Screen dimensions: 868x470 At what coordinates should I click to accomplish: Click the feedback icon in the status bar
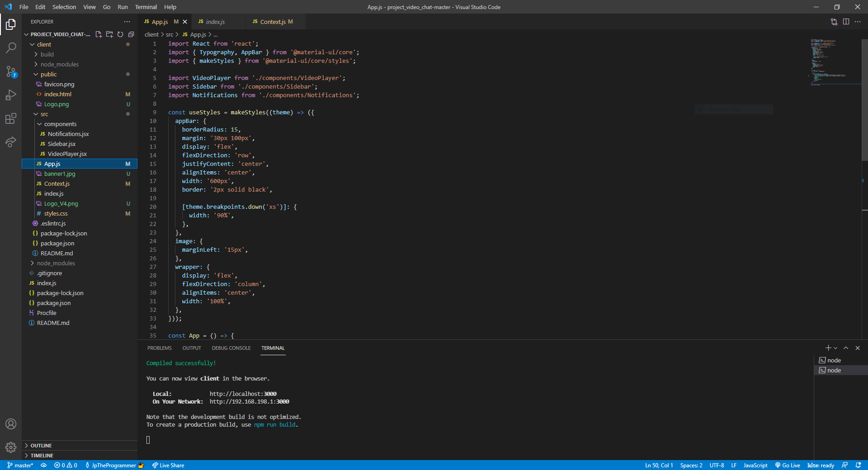tap(844, 465)
